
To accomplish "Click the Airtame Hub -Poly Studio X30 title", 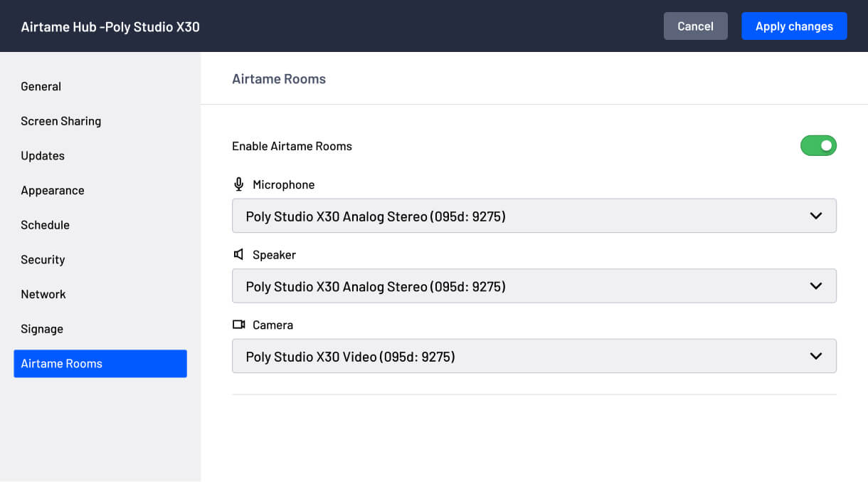I will pyautogui.click(x=110, y=27).
